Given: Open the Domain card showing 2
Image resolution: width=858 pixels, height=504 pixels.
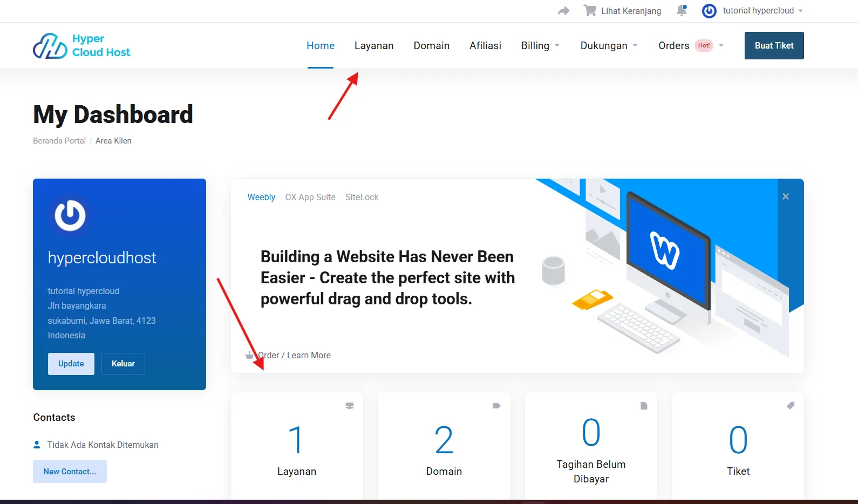Looking at the screenshot, I should 444,446.
